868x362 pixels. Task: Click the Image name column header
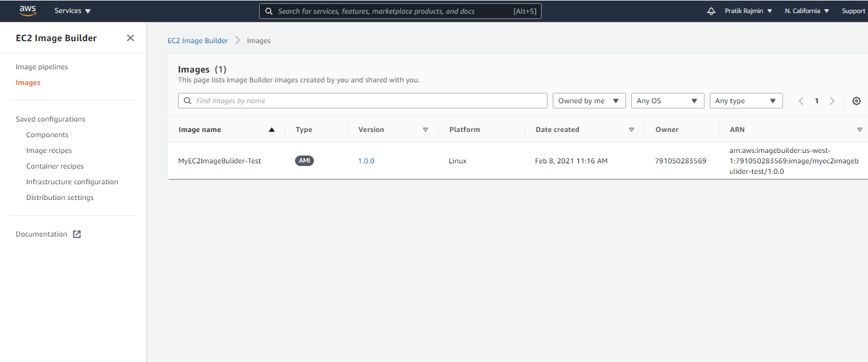click(x=200, y=129)
